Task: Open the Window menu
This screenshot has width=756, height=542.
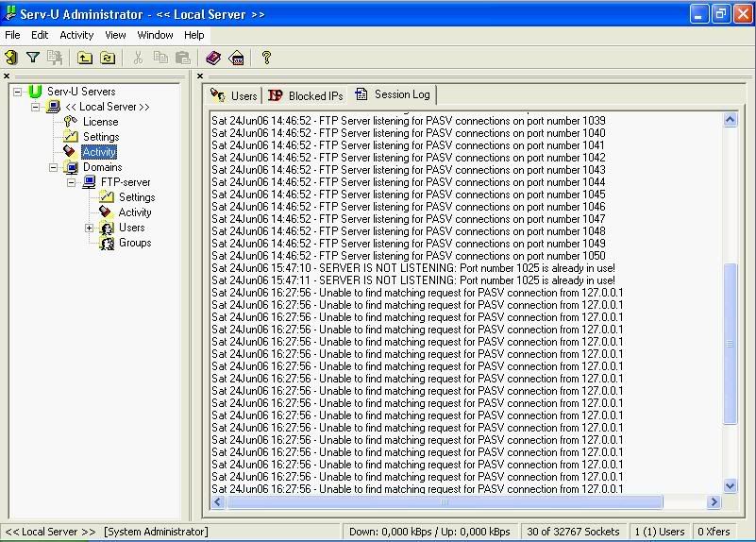Action: [155, 35]
